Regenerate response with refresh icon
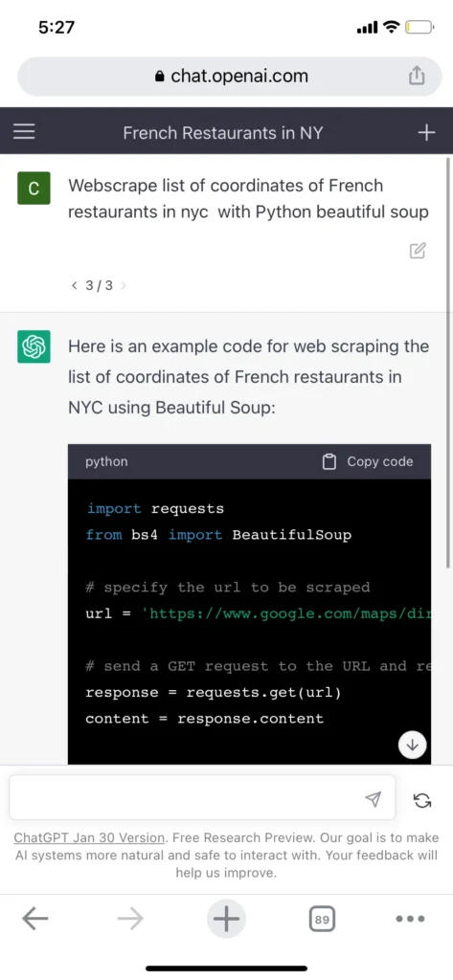 coord(422,800)
